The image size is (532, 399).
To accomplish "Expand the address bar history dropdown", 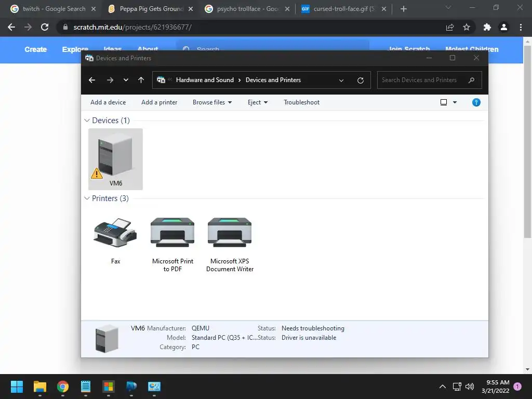I will pyautogui.click(x=341, y=81).
